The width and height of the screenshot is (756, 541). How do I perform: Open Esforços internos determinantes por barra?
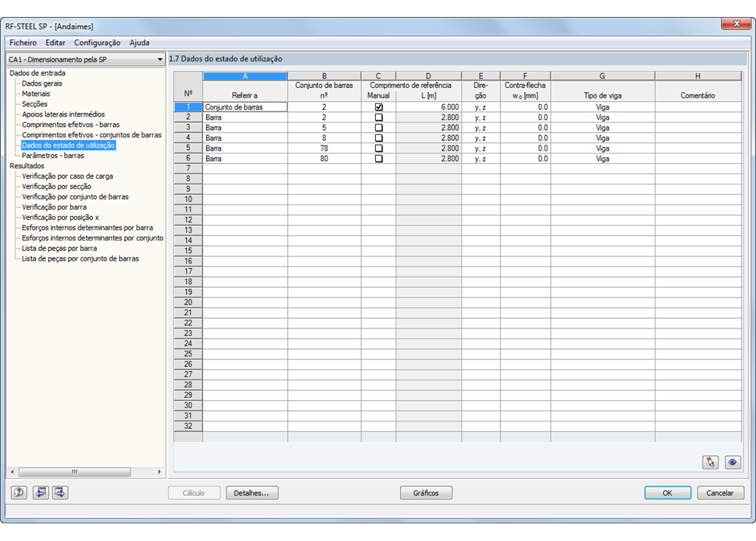(x=87, y=227)
